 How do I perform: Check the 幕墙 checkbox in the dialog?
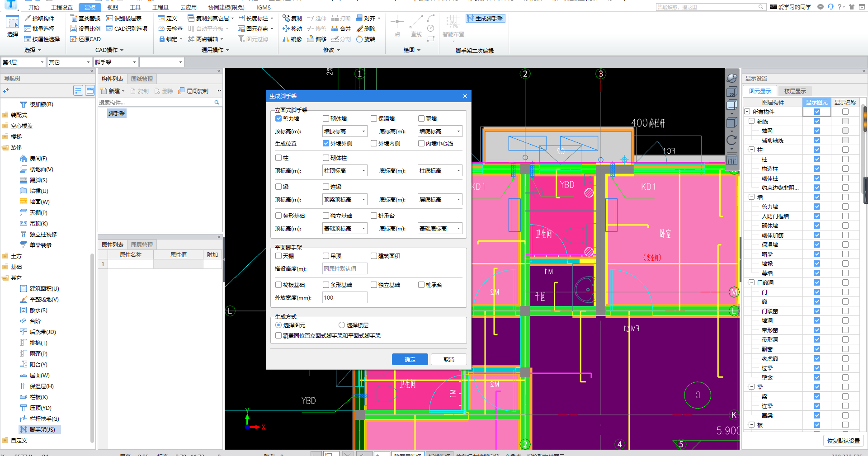click(421, 118)
